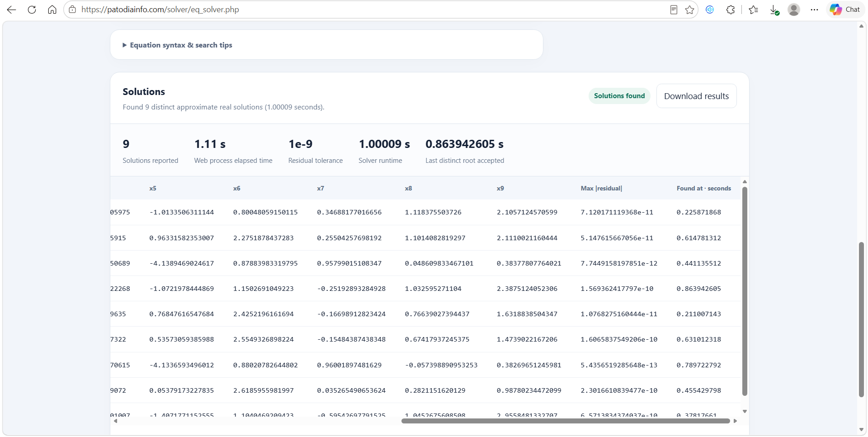Add page to favorites star
This screenshot has height=437, width=868.
689,9
